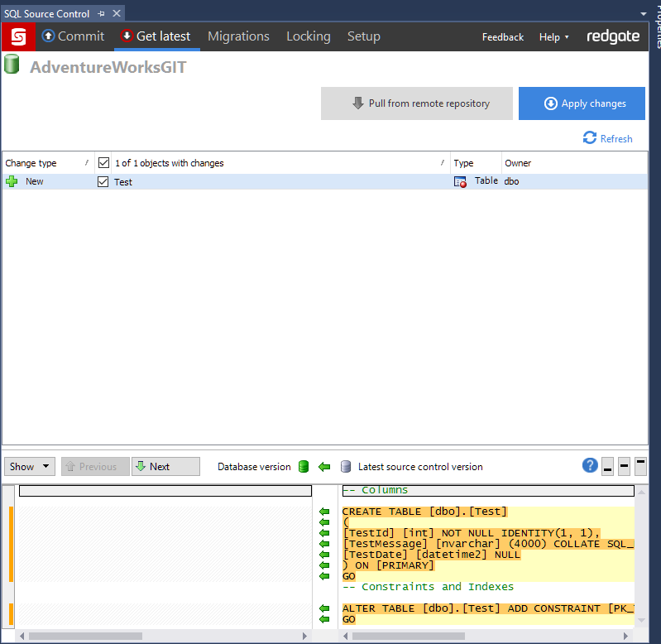Viewport: 661px width, 644px height.
Task: Click the vertical scroll-down arrow of code pane
Action: [642, 620]
